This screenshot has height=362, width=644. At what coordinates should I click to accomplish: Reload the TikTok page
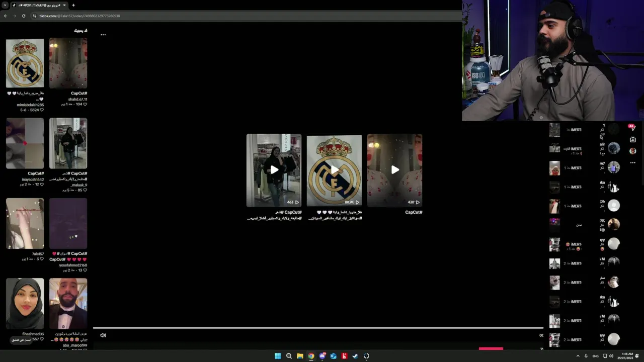tap(24, 16)
